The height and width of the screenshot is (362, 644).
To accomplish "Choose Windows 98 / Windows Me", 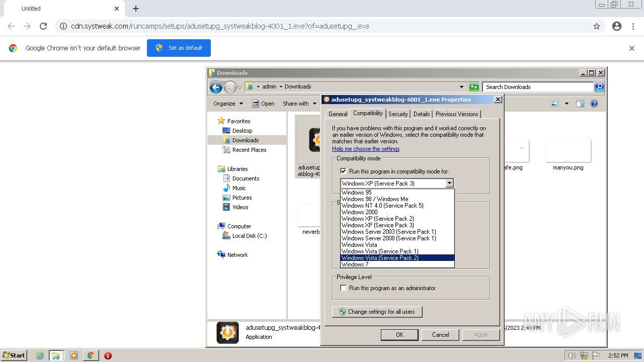I will [x=397, y=199].
